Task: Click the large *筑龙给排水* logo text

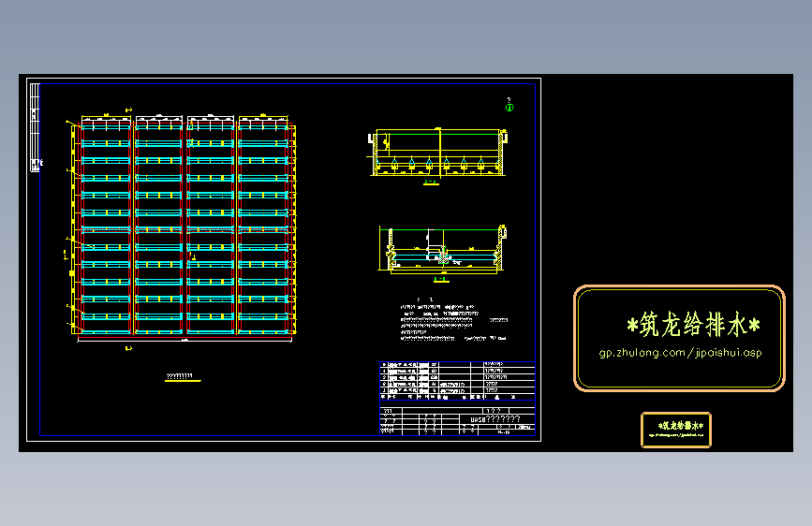Action: pos(693,325)
